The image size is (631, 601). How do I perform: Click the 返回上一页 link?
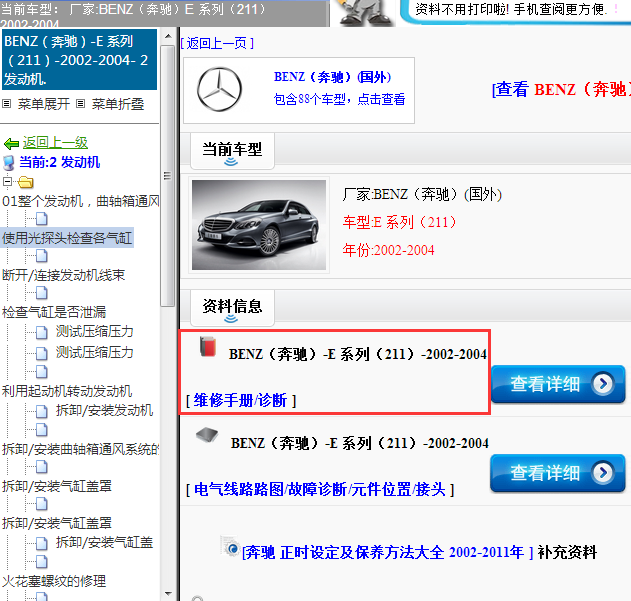tap(217, 43)
